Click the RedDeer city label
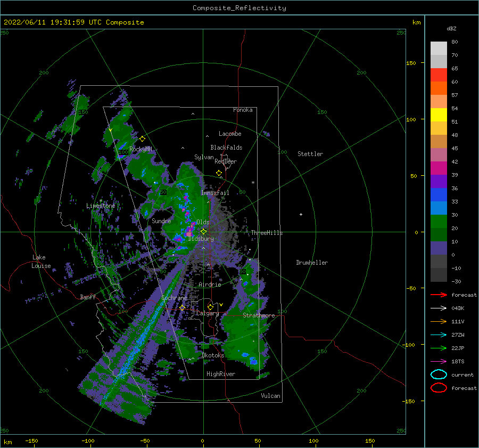 [x=226, y=161]
